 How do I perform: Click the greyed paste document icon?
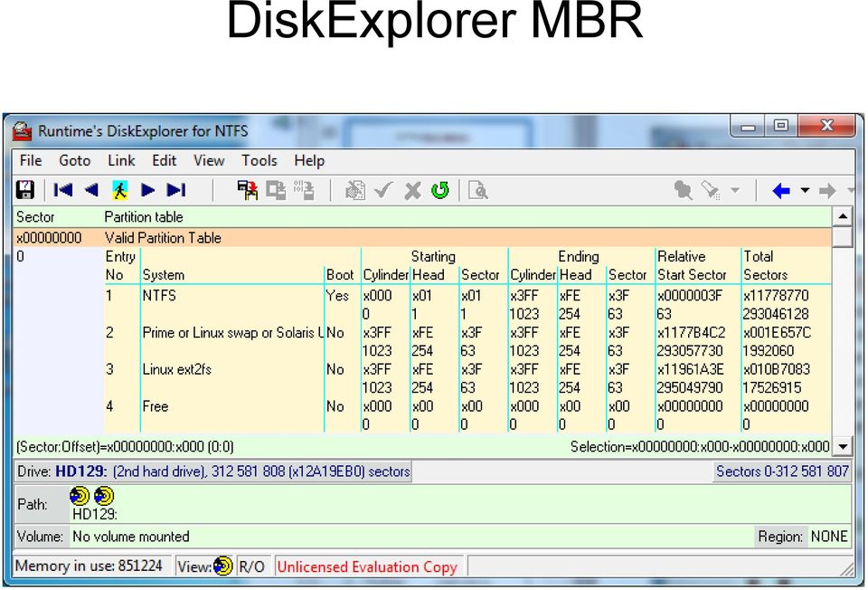355,190
